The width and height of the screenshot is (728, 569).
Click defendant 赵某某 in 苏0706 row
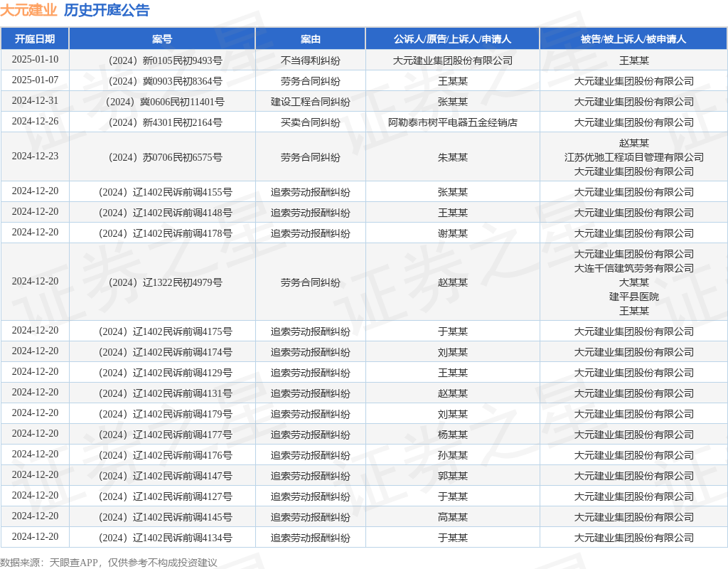click(x=633, y=143)
